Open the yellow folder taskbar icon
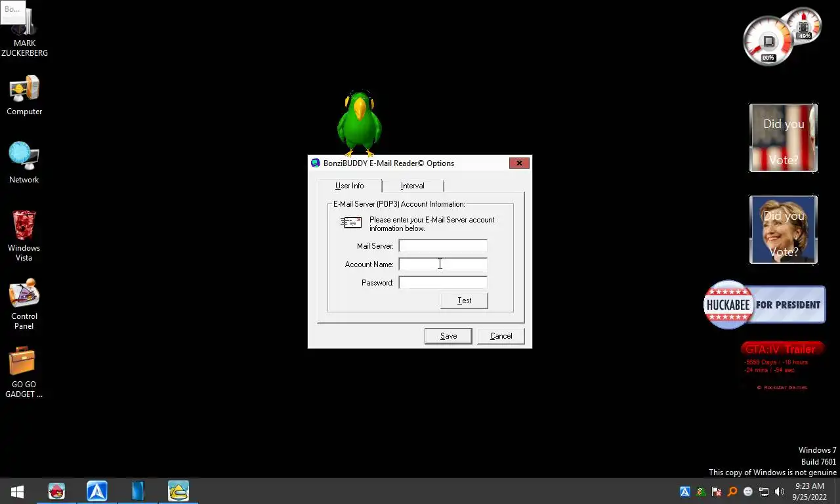The image size is (840, 504). click(x=178, y=491)
